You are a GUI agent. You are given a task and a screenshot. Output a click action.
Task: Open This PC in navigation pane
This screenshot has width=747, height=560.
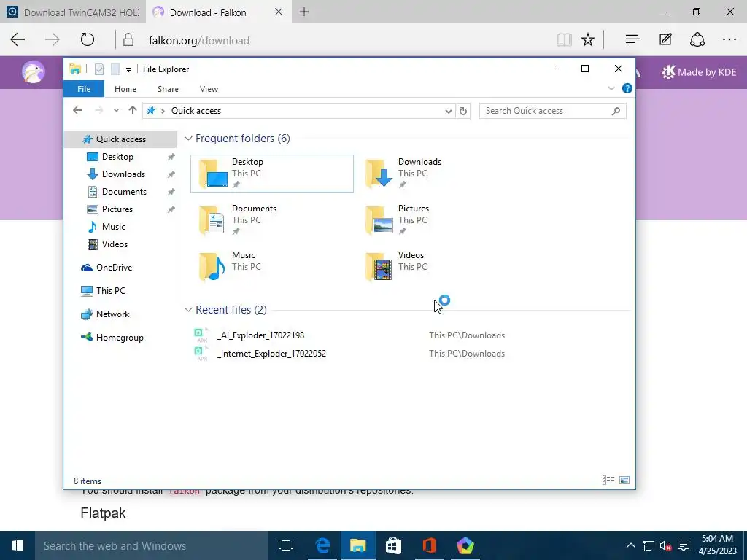click(x=111, y=291)
